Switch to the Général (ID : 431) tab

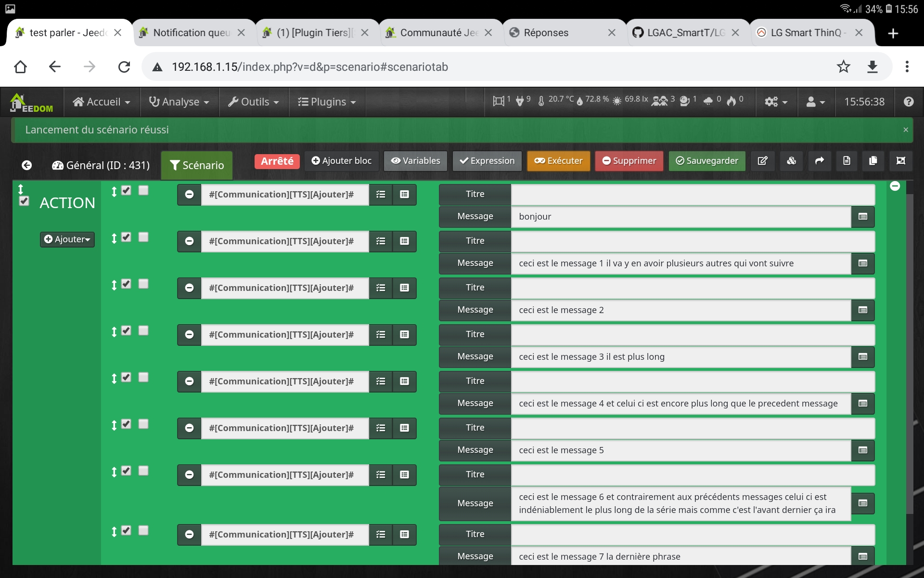pos(101,165)
